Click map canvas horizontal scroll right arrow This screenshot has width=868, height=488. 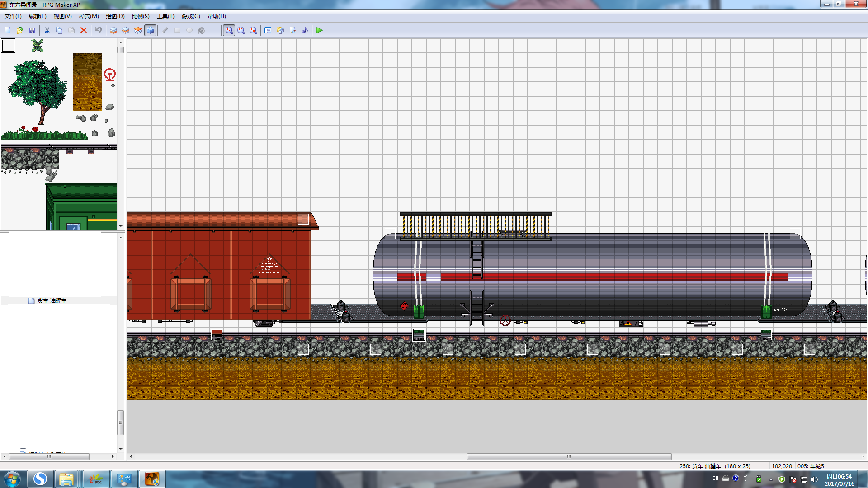tap(863, 456)
